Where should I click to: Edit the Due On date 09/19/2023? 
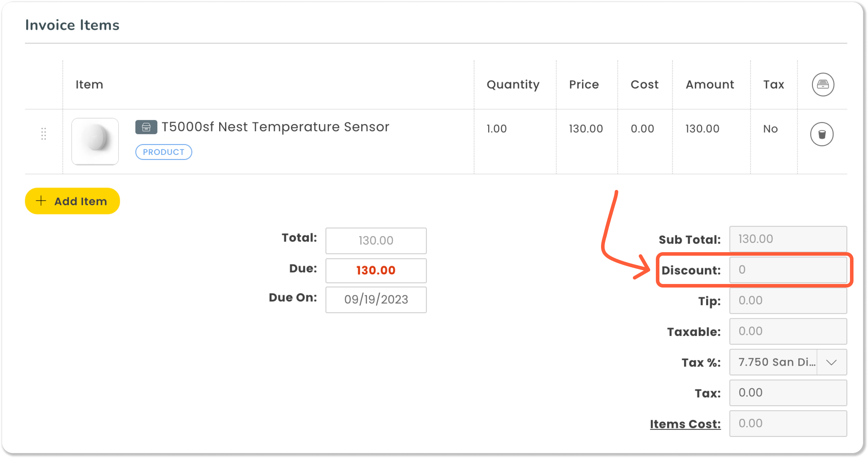click(376, 300)
